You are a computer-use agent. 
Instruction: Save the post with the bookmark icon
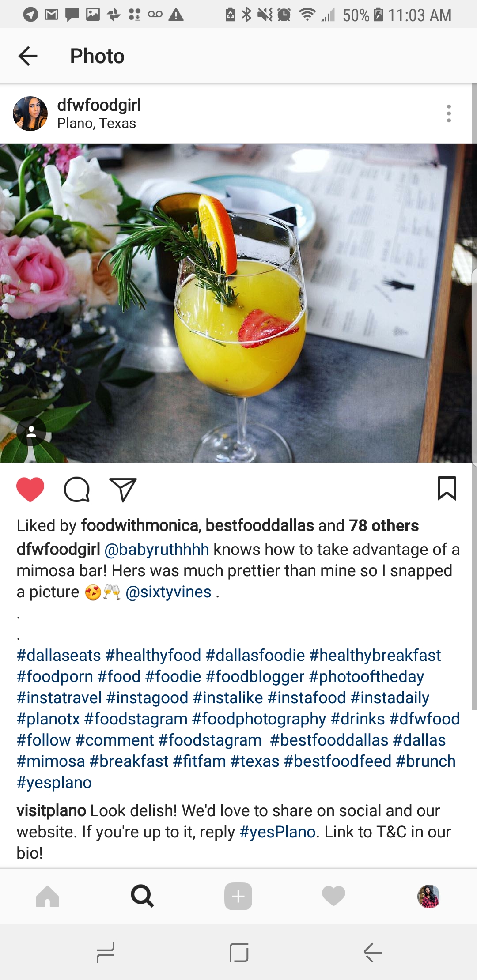pos(447,488)
